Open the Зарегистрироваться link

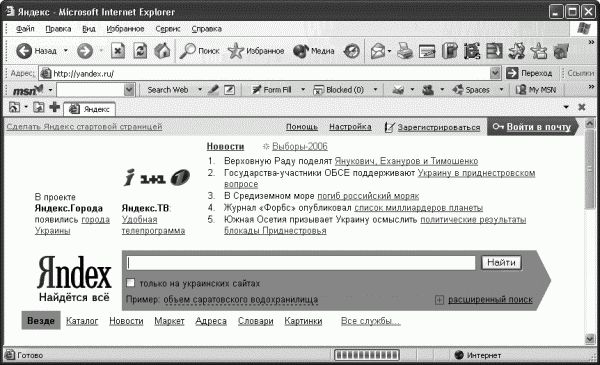[x=439, y=127]
